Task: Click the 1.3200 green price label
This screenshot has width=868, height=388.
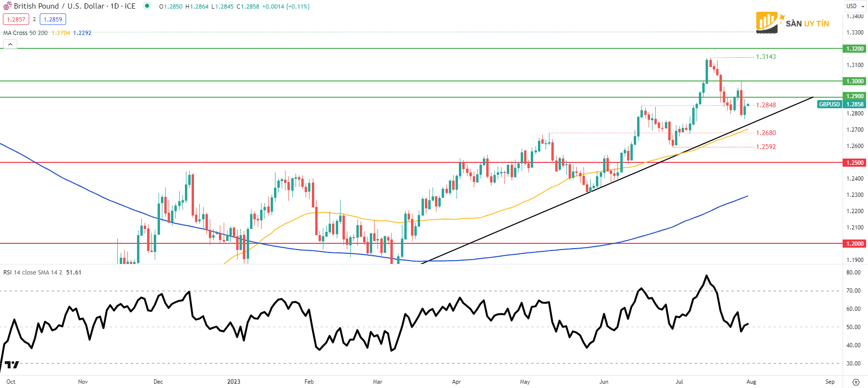Action: [855, 49]
